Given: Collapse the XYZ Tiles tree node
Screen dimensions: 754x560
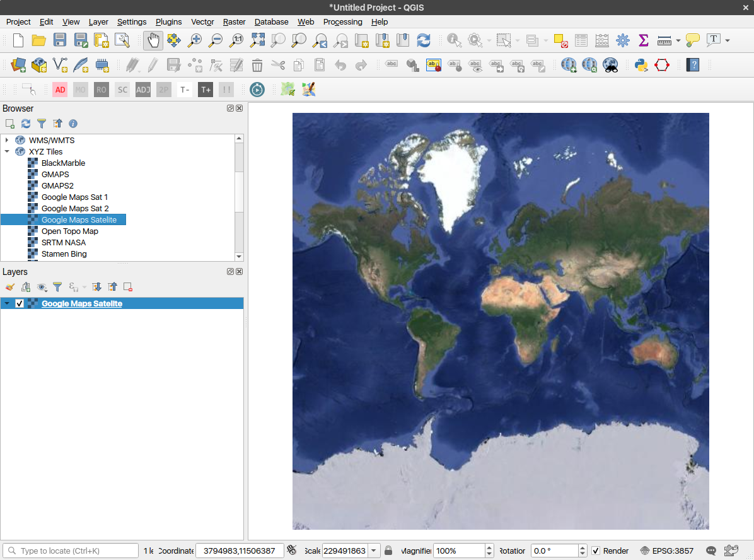Looking at the screenshot, I should coord(7,151).
